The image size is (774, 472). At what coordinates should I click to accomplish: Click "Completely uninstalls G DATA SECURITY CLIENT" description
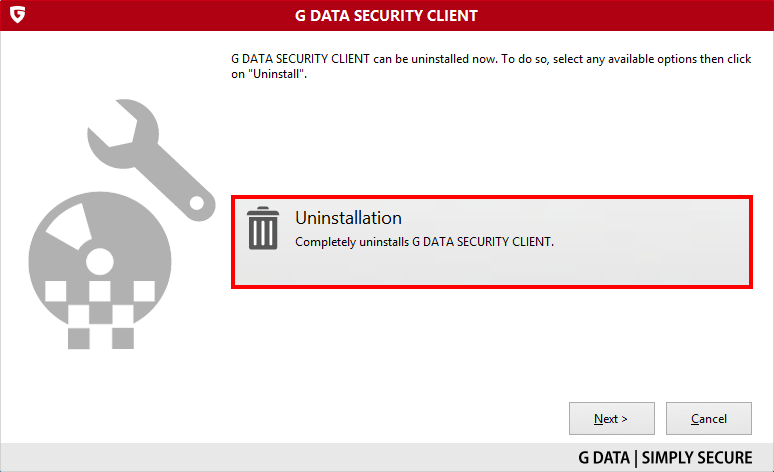pyautogui.click(x=425, y=242)
